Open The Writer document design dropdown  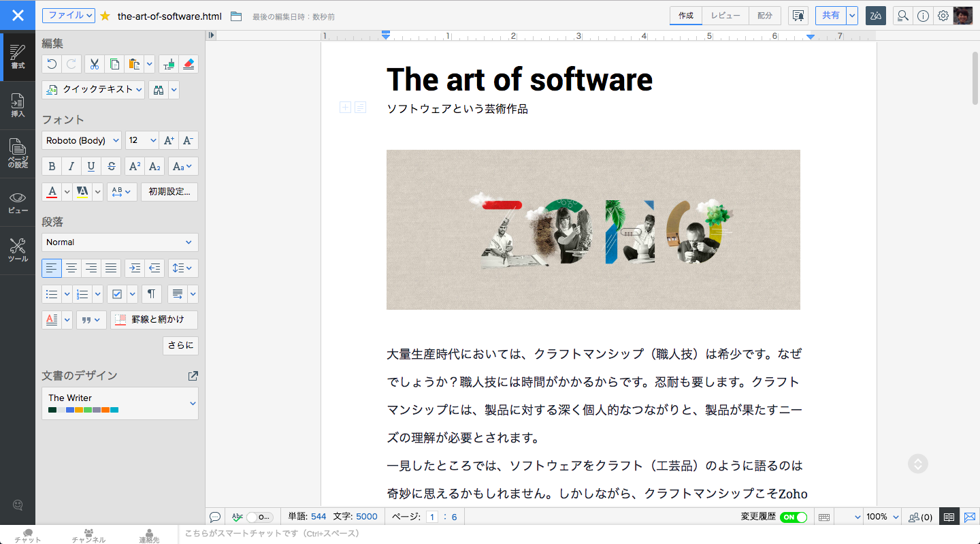pyautogui.click(x=120, y=403)
